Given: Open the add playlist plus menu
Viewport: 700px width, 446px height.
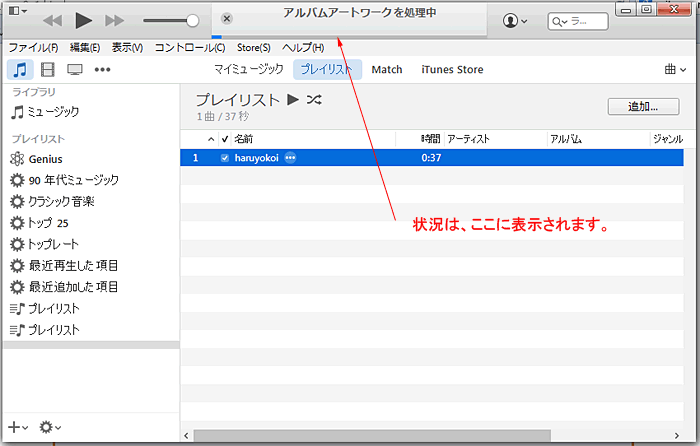Looking at the screenshot, I should [18, 427].
